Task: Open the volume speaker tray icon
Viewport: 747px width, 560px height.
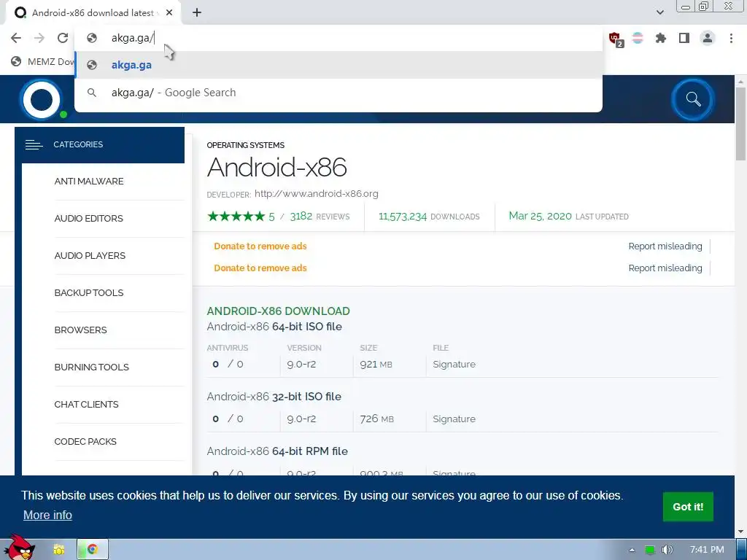Action: [x=667, y=550]
